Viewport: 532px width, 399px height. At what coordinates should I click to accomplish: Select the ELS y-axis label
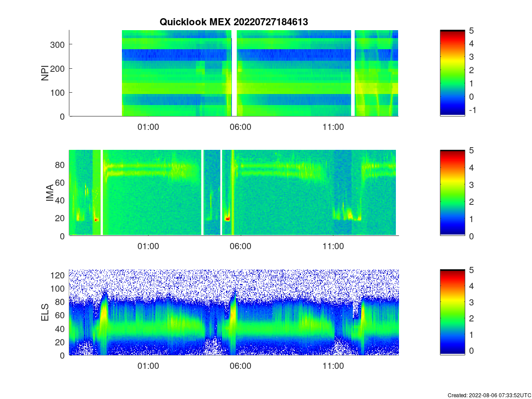(x=45, y=312)
